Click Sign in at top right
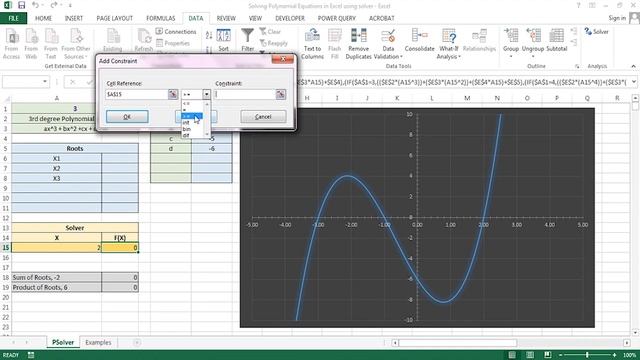Viewport: 640px width, 360px height. [617, 18]
